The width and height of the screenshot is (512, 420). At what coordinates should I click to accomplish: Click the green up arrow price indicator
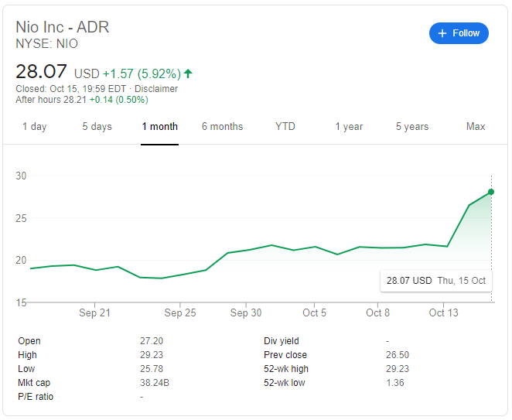[x=188, y=73]
